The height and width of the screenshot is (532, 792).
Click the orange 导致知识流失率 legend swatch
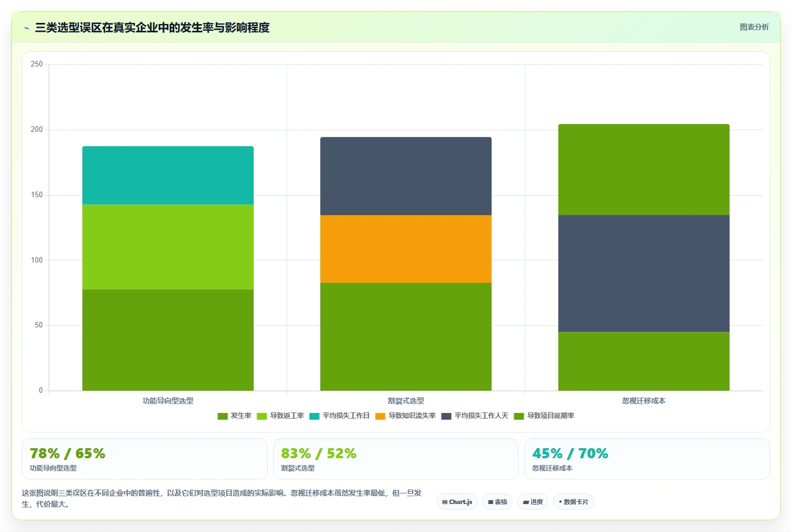click(x=381, y=416)
